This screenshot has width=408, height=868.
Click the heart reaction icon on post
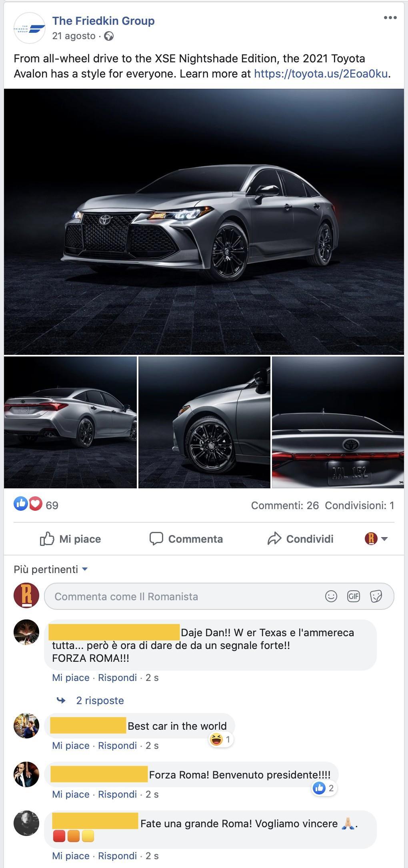(x=35, y=504)
